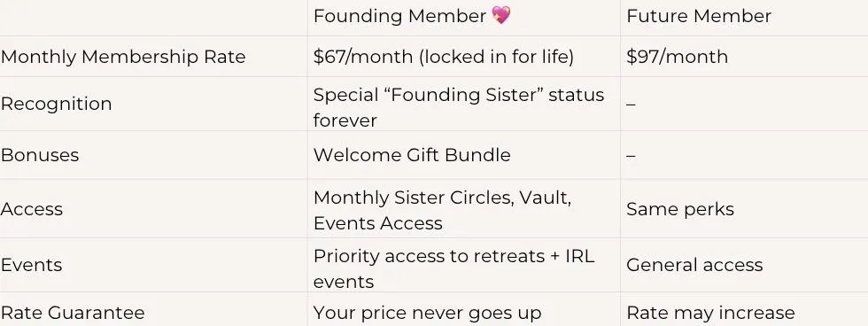
Task: Click the dash in Recognition Future Member cell
Action: click(x=631, y=104)
